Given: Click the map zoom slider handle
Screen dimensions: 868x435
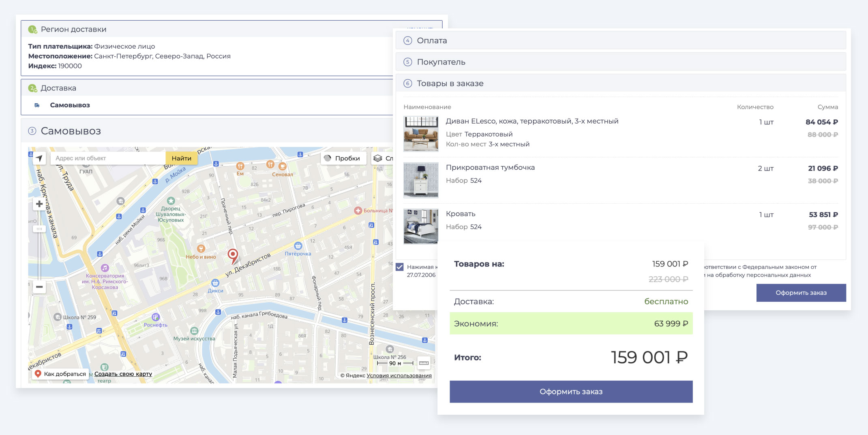Looking at the screenshot, I should pos(39,229).
